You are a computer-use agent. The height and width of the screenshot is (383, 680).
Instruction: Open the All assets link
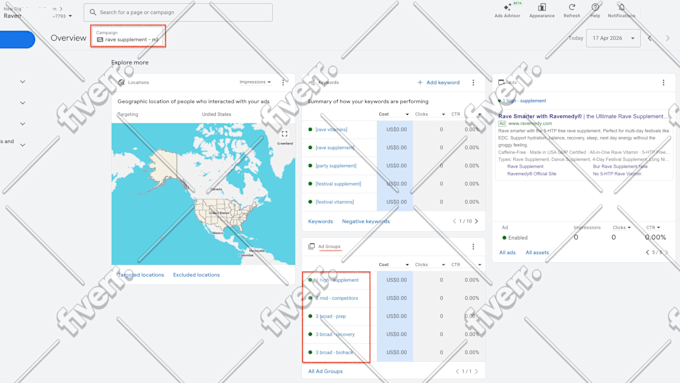pyautogui.click(x=537, y=252)
